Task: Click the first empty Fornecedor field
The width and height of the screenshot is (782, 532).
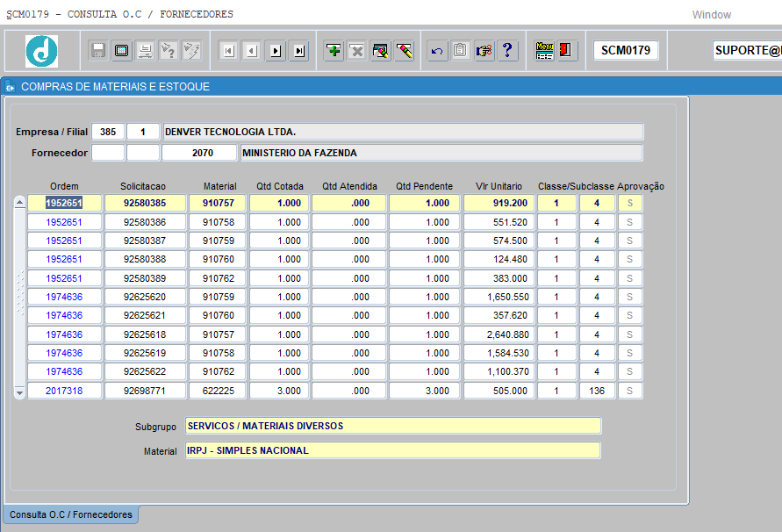Action: [x=108, y=153]
